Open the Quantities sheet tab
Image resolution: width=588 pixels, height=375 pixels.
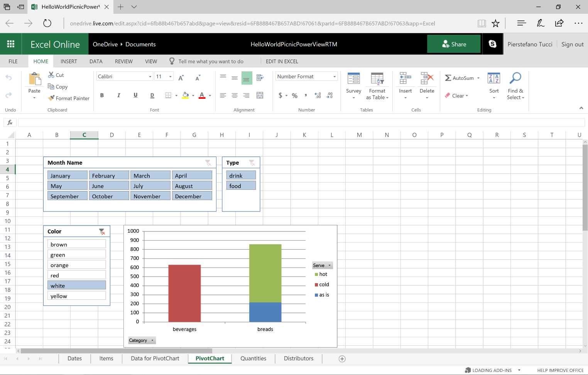(x=253, y=358)
